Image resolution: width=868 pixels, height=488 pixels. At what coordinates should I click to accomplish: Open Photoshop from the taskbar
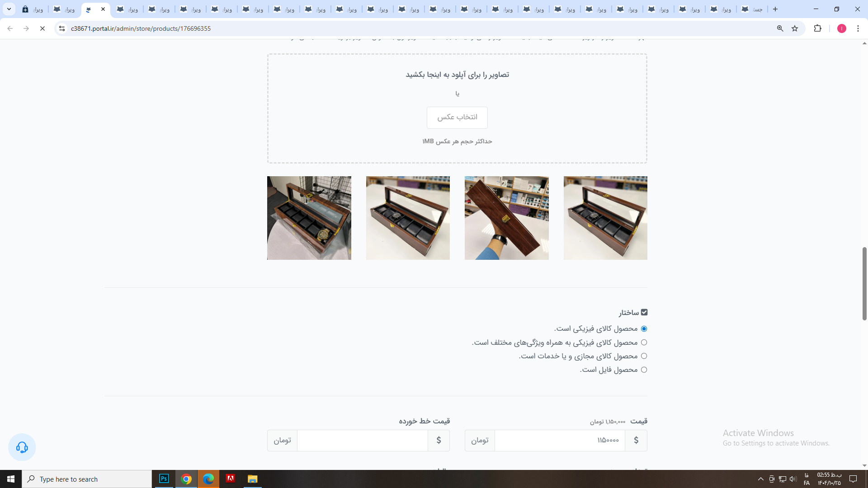(x=164, y=479)
